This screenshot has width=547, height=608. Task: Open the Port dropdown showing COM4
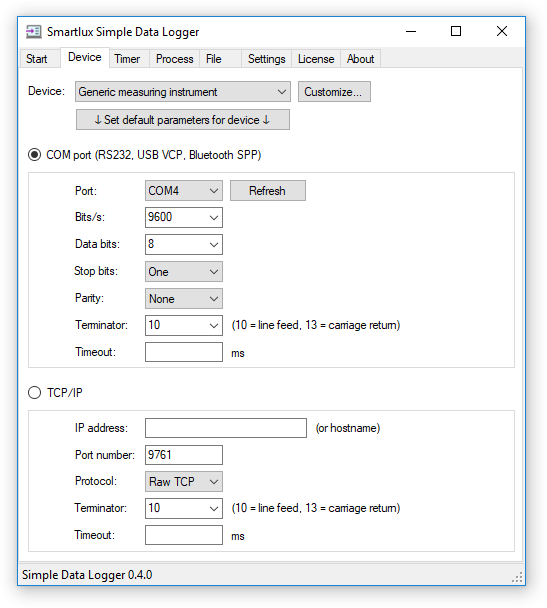(184, 191)
